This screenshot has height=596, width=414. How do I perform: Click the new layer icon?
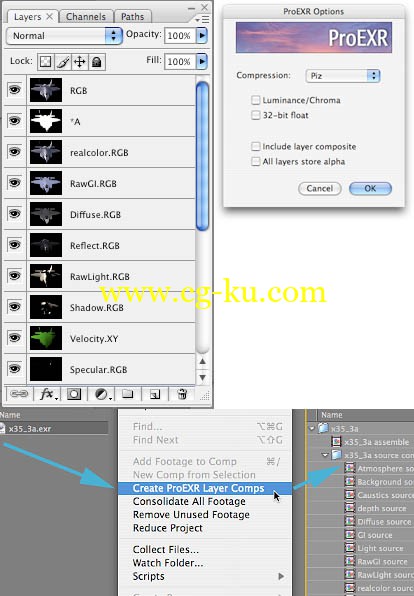point(155,395)
